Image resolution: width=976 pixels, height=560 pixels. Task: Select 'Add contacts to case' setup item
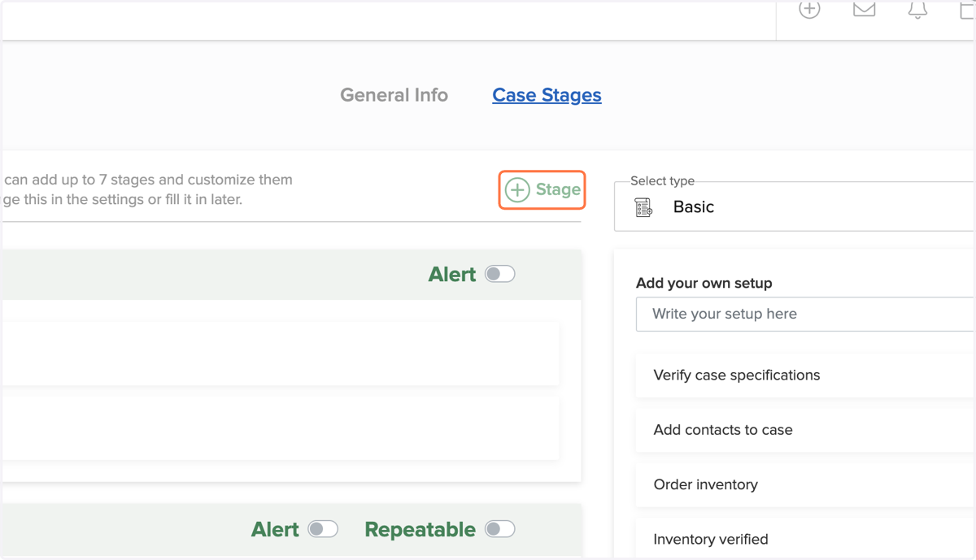(x=805, y=430)
